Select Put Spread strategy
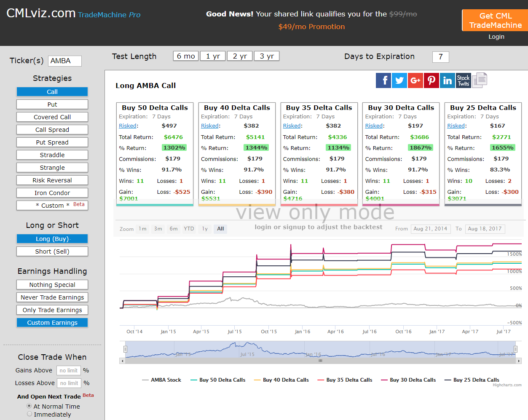 [52, 142]
